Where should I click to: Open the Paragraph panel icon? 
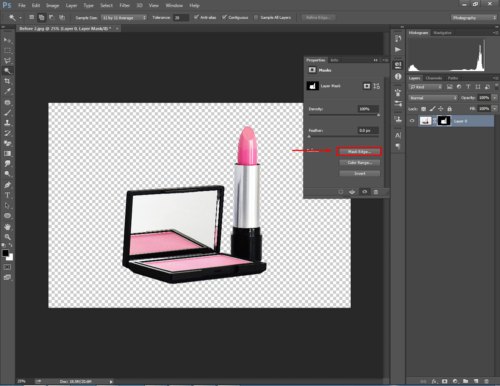point(398,146)
